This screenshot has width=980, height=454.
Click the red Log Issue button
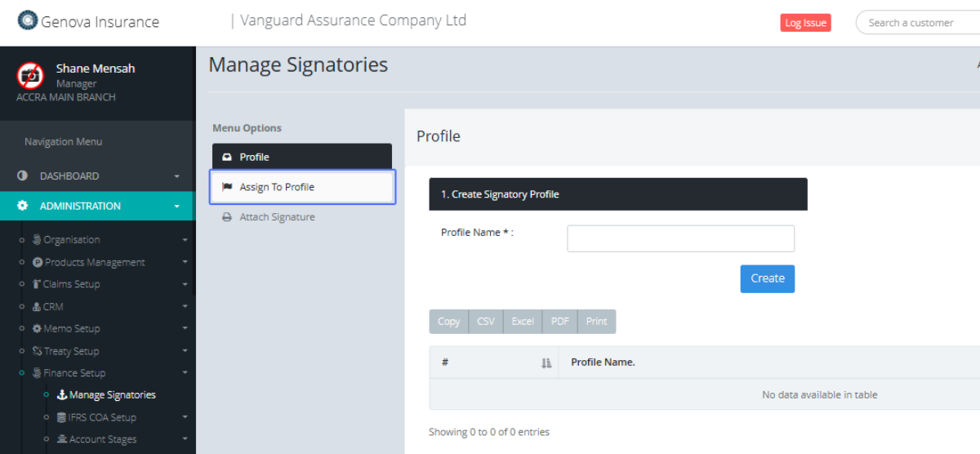pos(805,23)
